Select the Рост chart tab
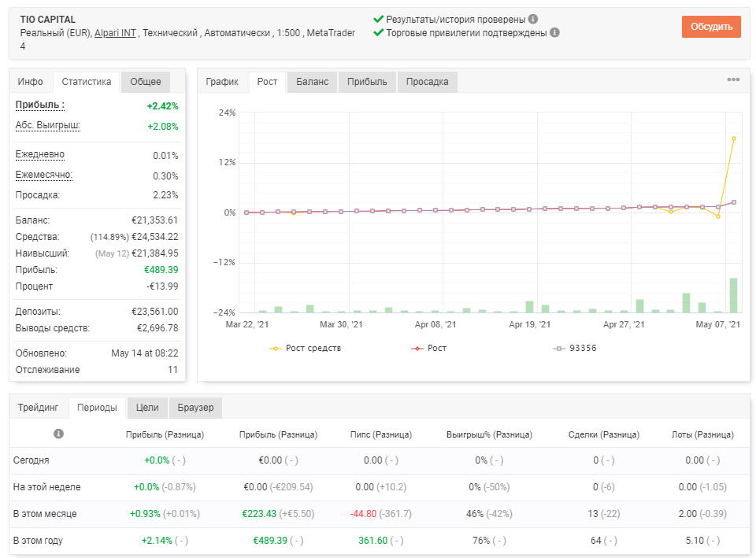This screenshot has width=756, height=558. click(x=267, y=81)
